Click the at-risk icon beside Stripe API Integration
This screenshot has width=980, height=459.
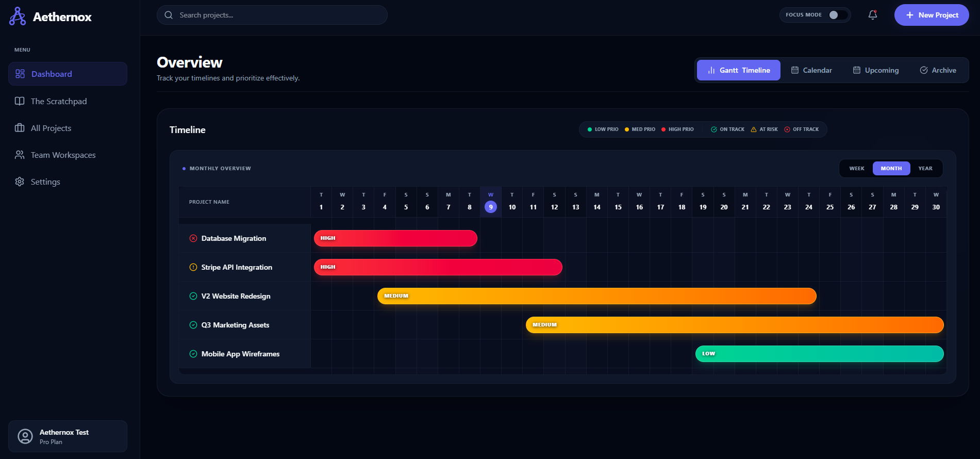tap(193, 267)
